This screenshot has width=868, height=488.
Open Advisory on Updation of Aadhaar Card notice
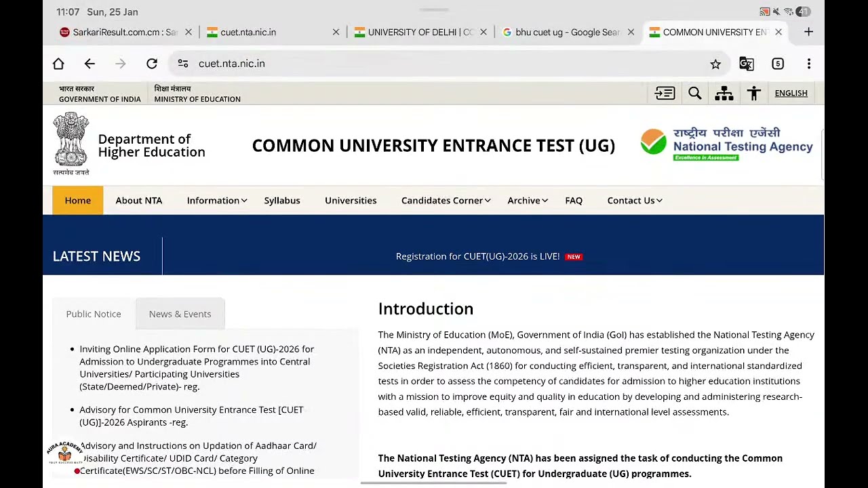coord(198,458)
